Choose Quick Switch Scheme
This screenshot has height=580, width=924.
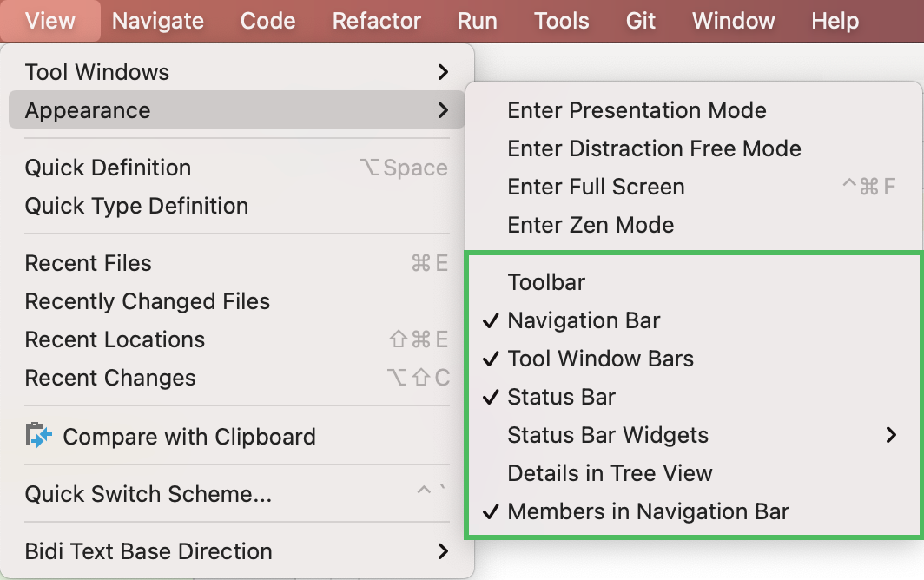point(148,494)
